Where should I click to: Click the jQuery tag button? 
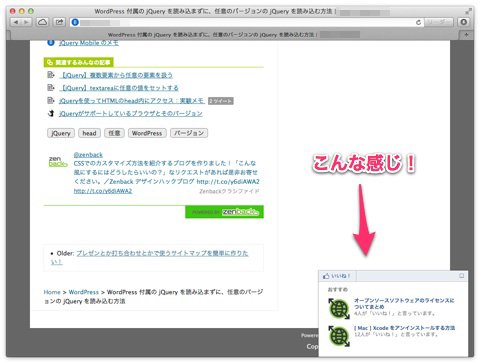tap(61, 133)
